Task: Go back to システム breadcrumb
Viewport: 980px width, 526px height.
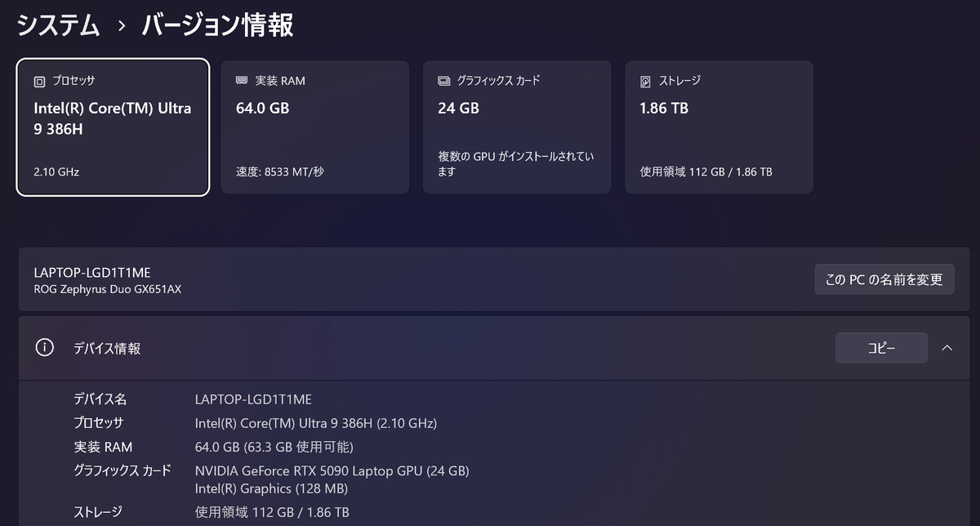Action: click(x=59, y=25)
